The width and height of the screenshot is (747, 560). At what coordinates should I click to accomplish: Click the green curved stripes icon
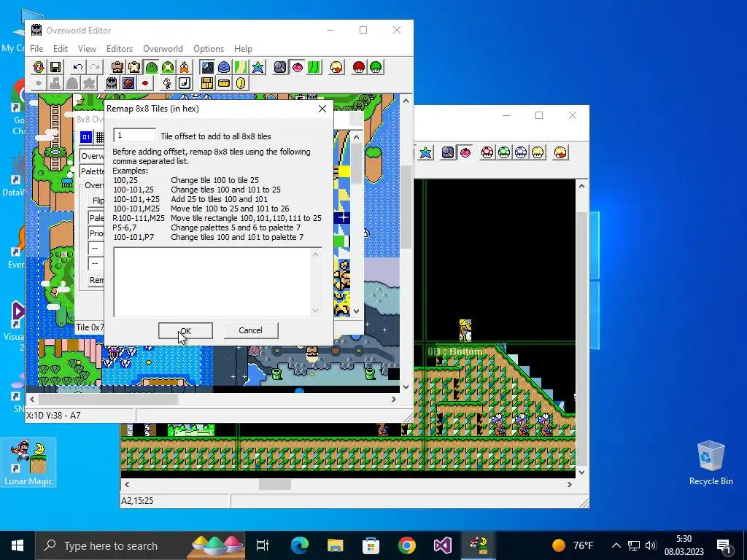tap(314, 67)
